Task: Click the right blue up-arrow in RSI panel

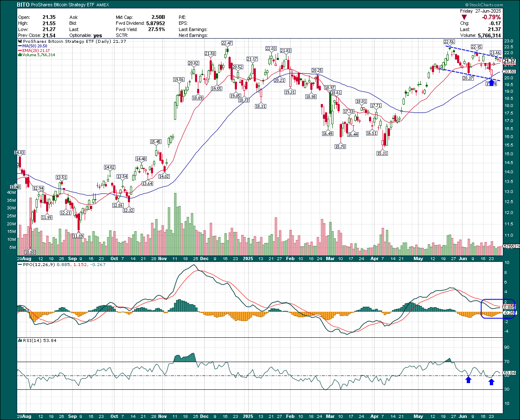Action: (x=491, y=381)
